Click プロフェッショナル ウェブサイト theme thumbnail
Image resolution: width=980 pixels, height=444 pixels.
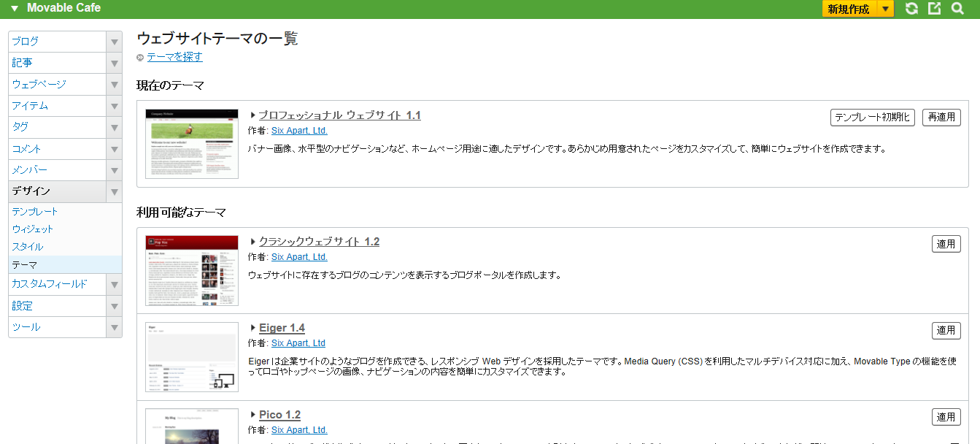click(x=192, y=144)
